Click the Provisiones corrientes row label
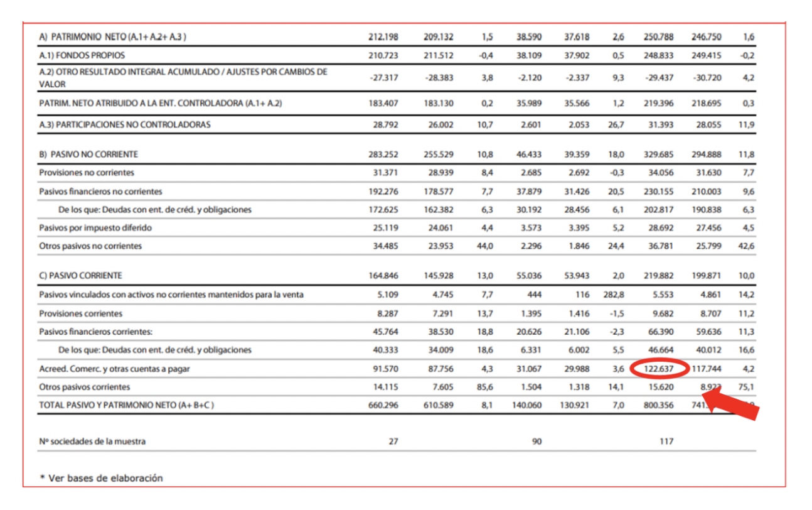Screen dimensions: 812x510 (80, 313)
